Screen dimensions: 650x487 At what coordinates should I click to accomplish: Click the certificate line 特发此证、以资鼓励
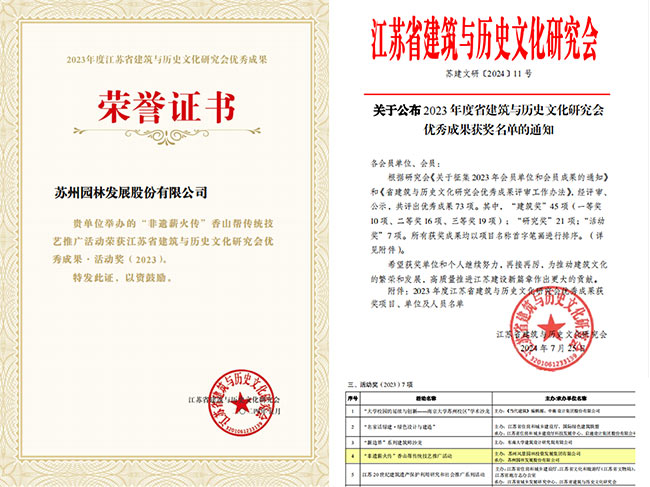click(x=123, y=278)
